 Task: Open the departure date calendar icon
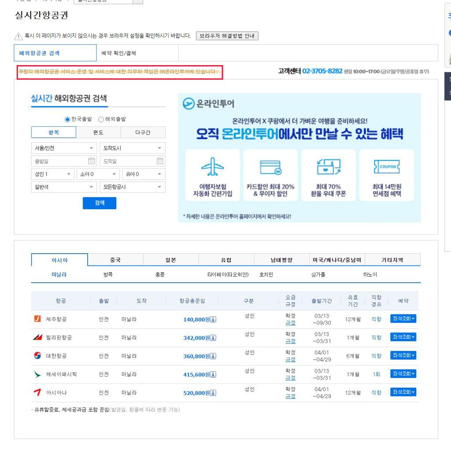pos(92,161)
